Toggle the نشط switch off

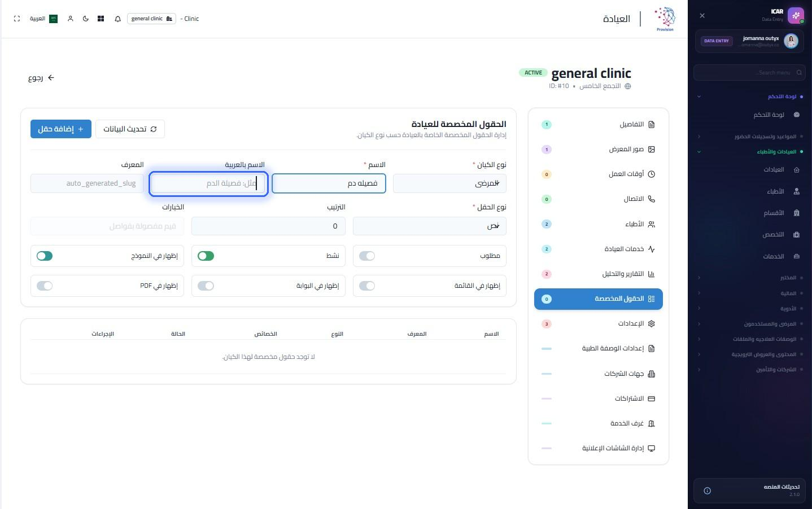(x=206, y=256)
